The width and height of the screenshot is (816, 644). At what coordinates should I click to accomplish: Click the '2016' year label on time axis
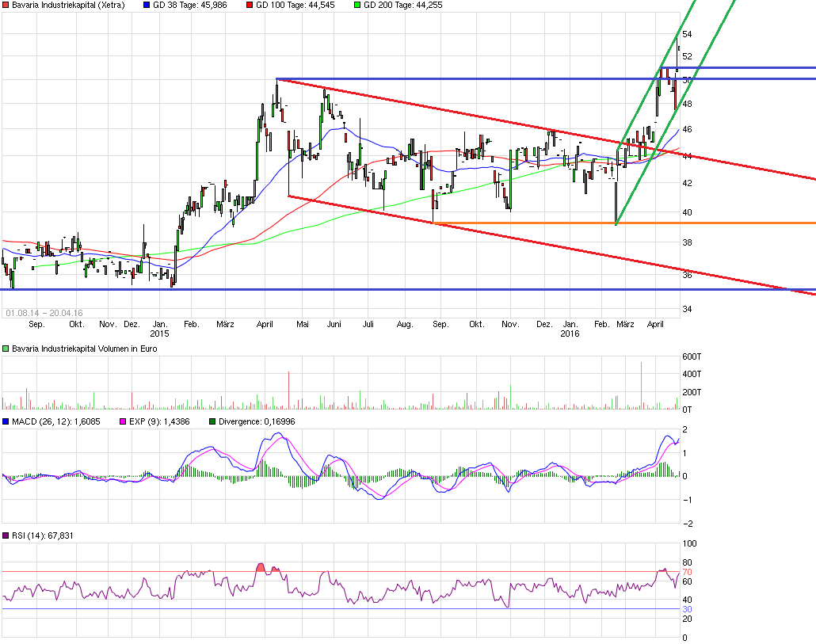tap(570, 333)
